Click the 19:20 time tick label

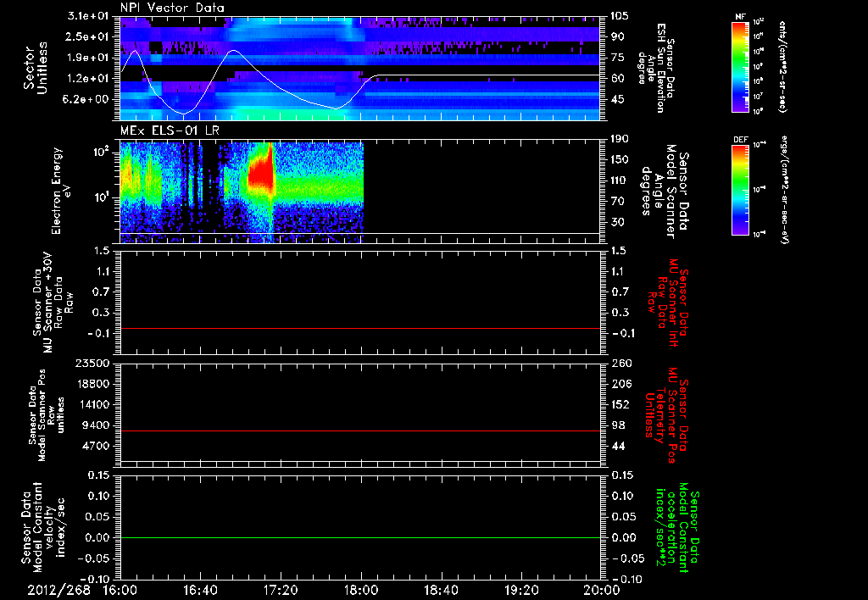pyautogui.click(x=521, y=590)
